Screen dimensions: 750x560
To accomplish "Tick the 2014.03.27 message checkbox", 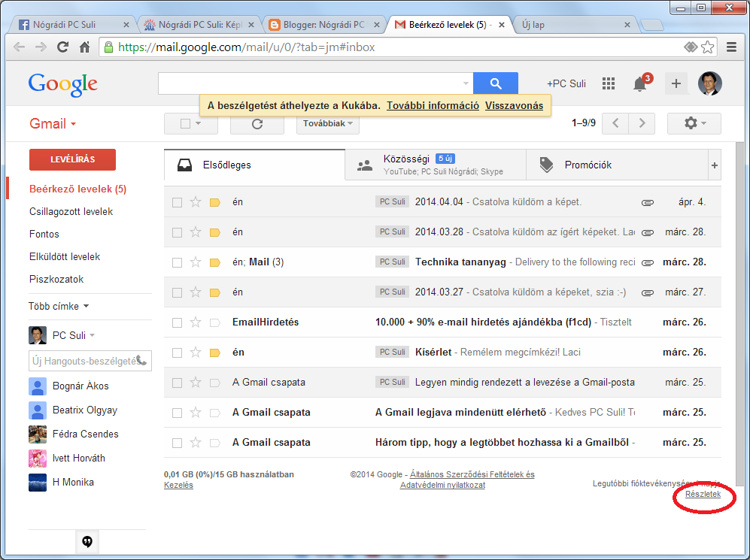I will [177, 293].
